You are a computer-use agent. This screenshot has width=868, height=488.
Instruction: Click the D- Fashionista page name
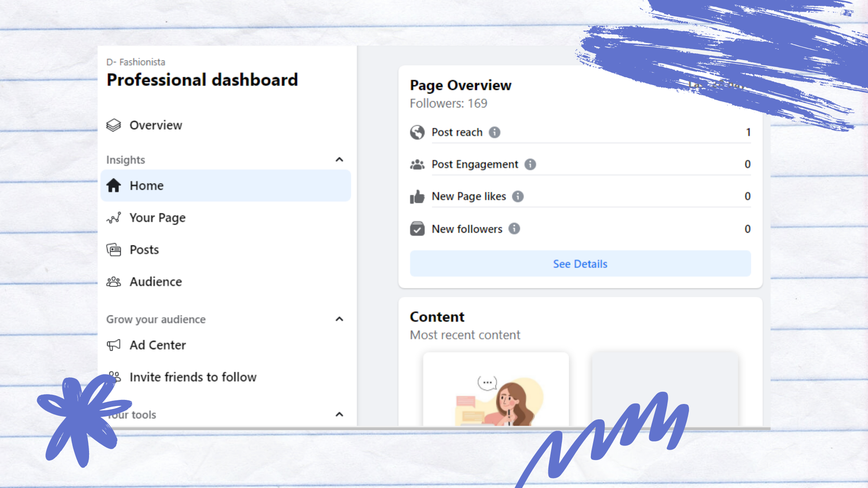pos(136,62)
